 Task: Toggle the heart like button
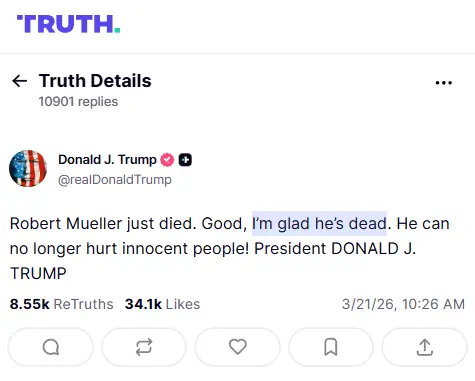[x=237, y=347]
